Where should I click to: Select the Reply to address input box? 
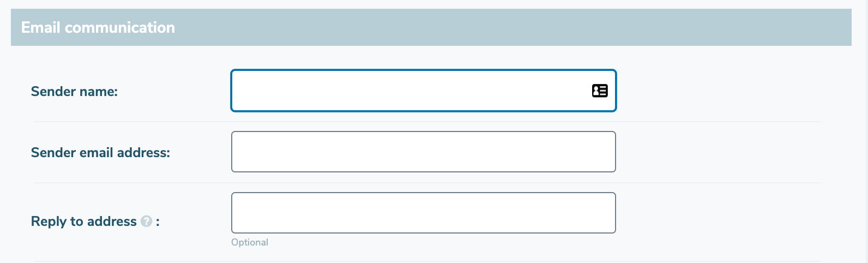coord(423,213)
